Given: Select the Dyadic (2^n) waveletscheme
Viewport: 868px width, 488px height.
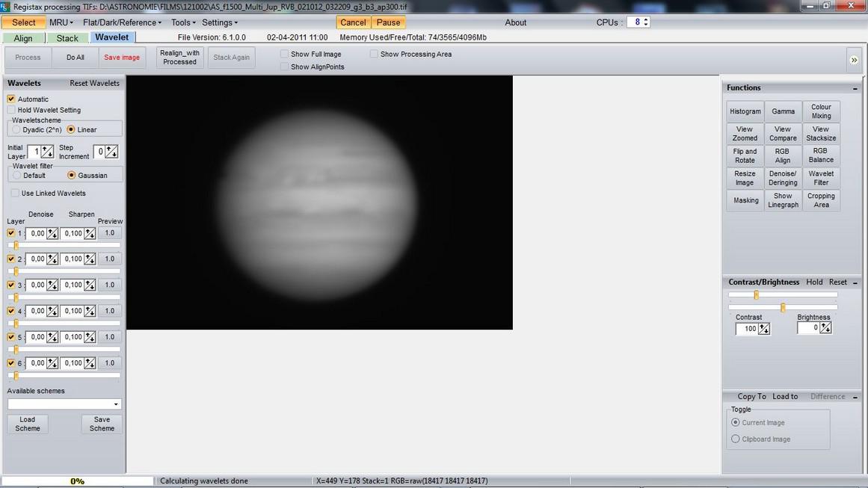Looking at the screenshot, I should pos(16,129).
